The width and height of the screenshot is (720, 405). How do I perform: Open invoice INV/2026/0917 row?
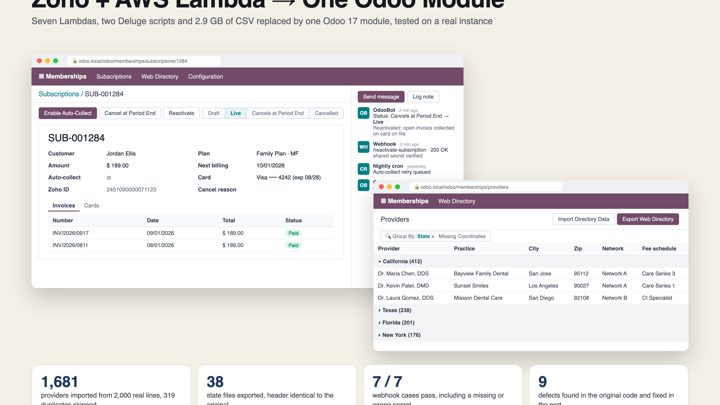click(191, 233)
